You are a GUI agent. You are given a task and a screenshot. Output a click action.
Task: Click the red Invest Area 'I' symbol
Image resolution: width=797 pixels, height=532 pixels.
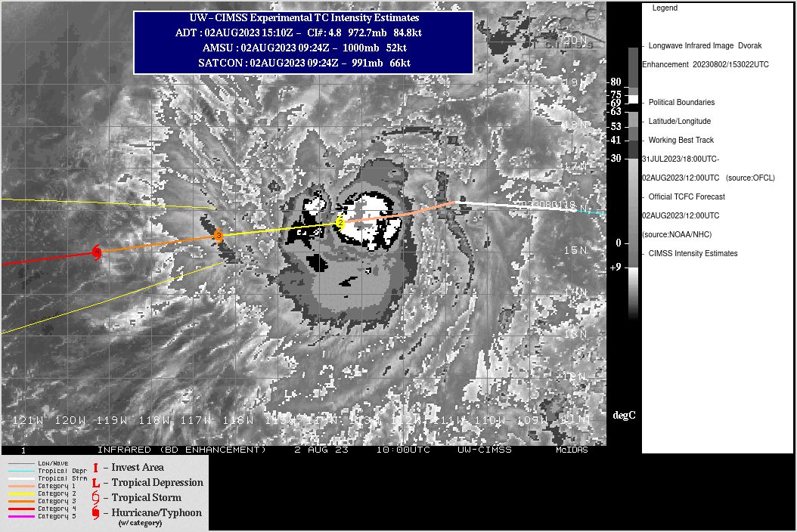coord(95,468)
